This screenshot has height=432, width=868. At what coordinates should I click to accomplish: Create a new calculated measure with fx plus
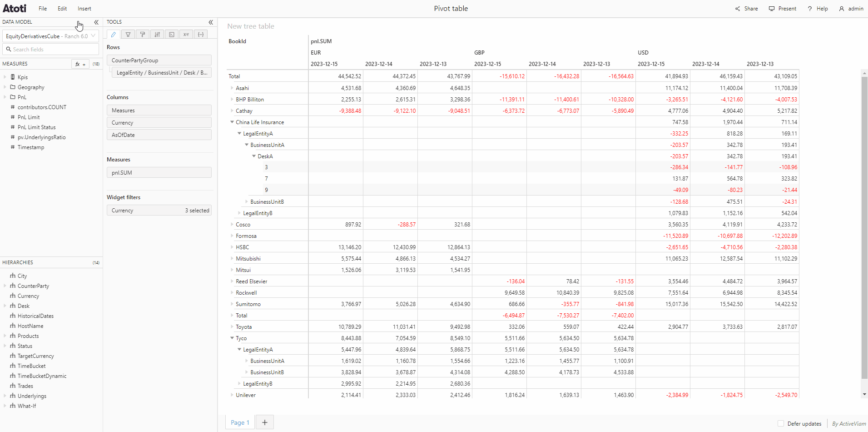80,64
